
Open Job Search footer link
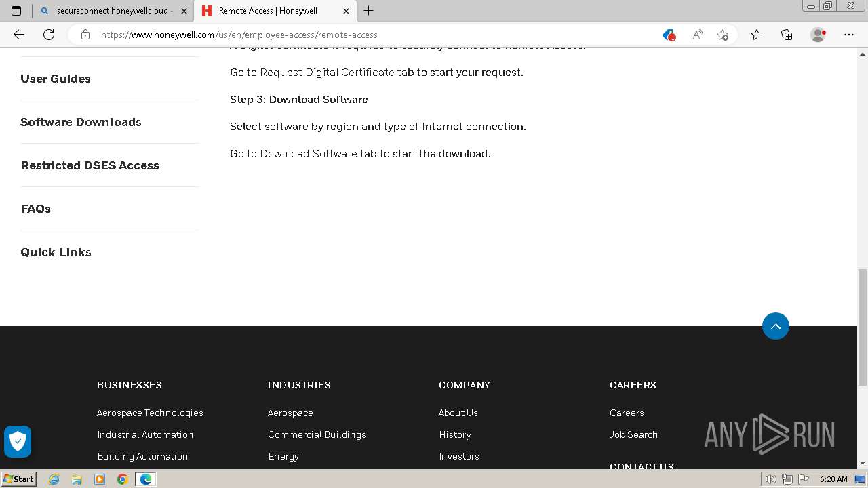click(x=633, y=434)
